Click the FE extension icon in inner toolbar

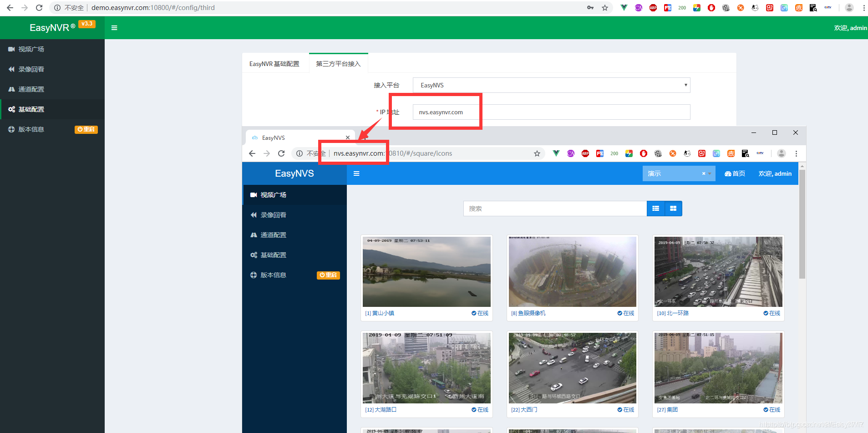tap(600, 153)
